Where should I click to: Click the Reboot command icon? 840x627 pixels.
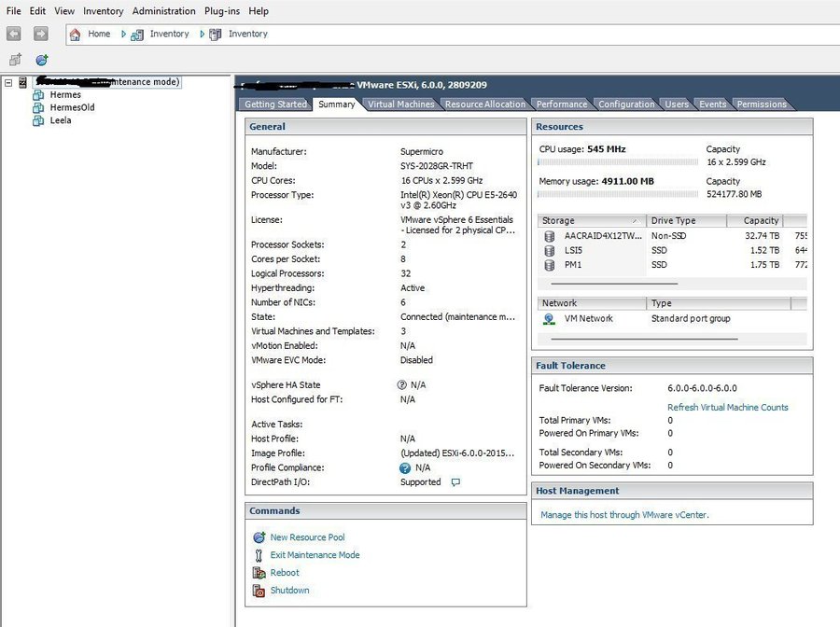coord(259,573)
